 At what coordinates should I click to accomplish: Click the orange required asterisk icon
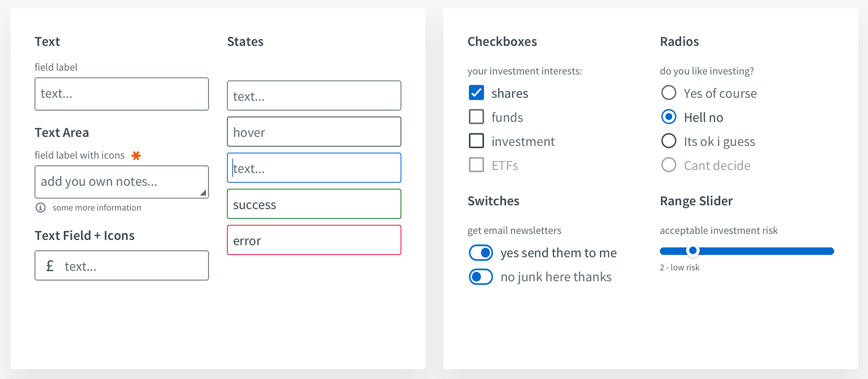pos(136,156)
